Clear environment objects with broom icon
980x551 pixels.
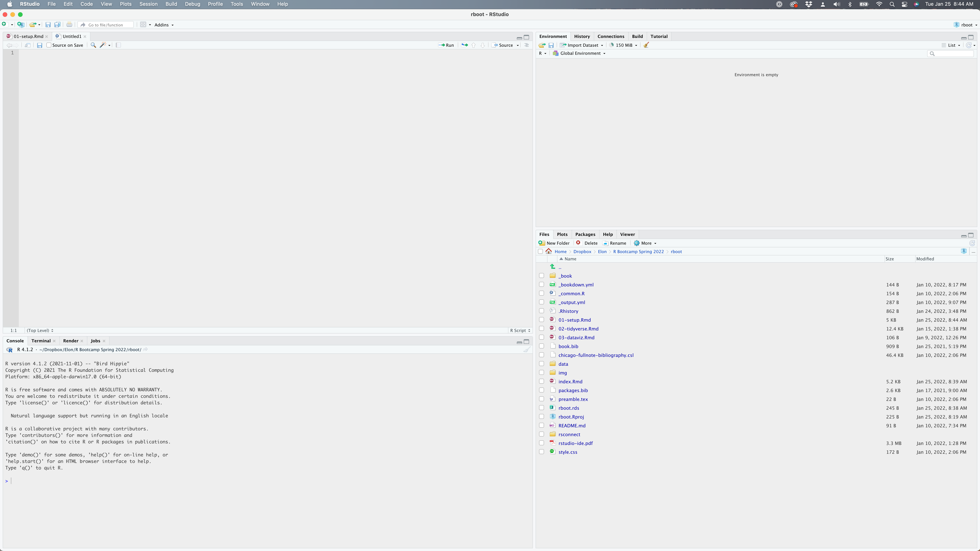pyautogui.click(x=646, y=45)
